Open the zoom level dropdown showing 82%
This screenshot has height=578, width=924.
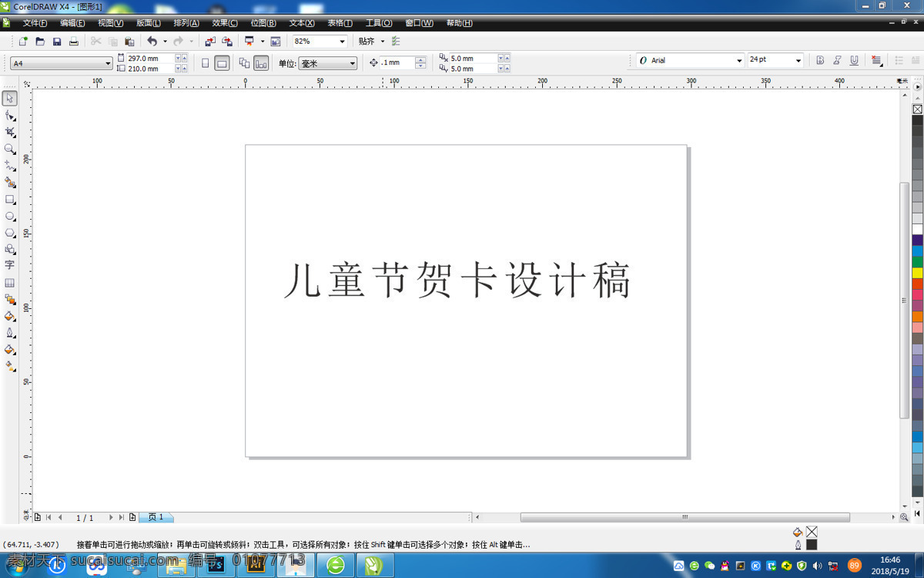click(x=343, y=42)
